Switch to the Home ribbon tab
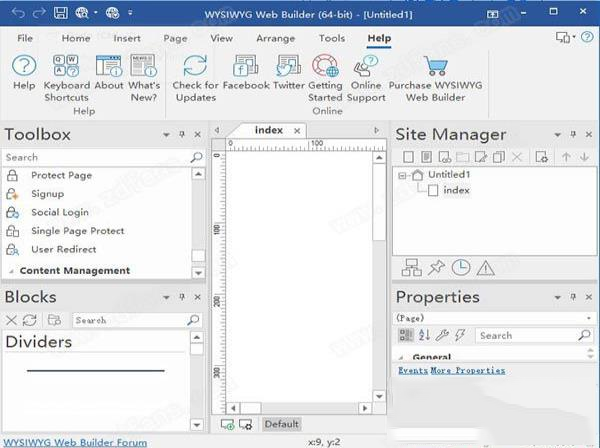The height and width of the screenshot is (448, 600). coord(76,38)
